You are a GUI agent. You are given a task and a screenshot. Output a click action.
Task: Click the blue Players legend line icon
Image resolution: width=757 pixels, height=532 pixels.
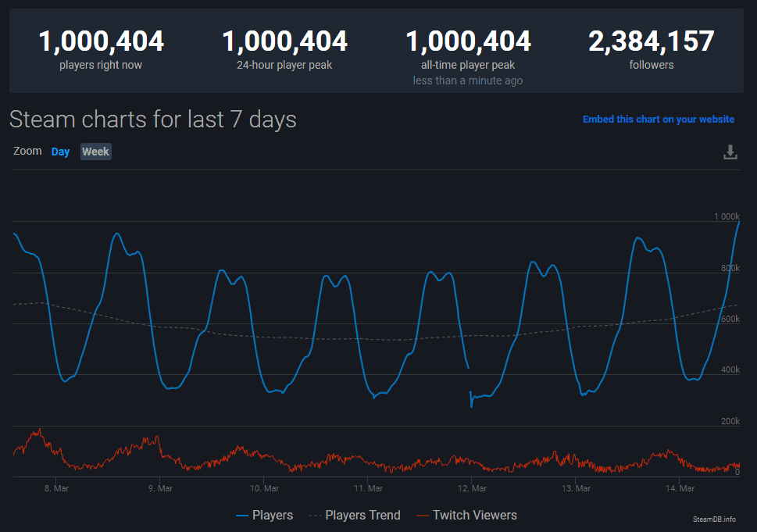242,516
